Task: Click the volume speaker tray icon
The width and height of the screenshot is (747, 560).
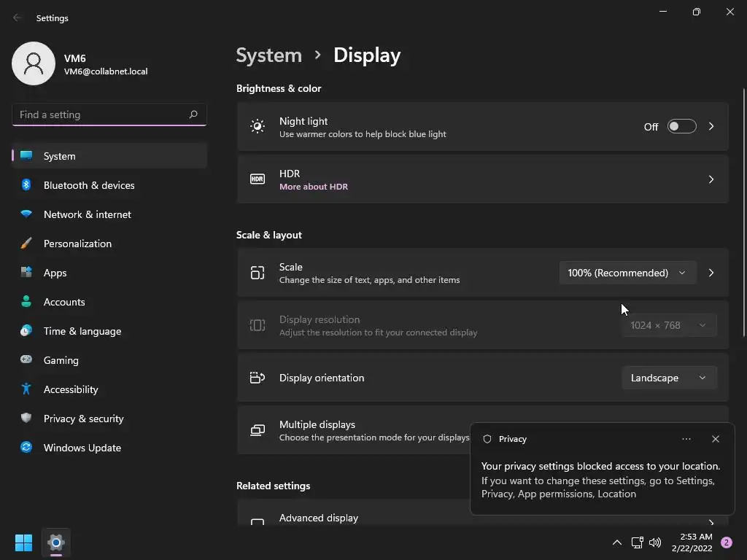Action: 655,542
